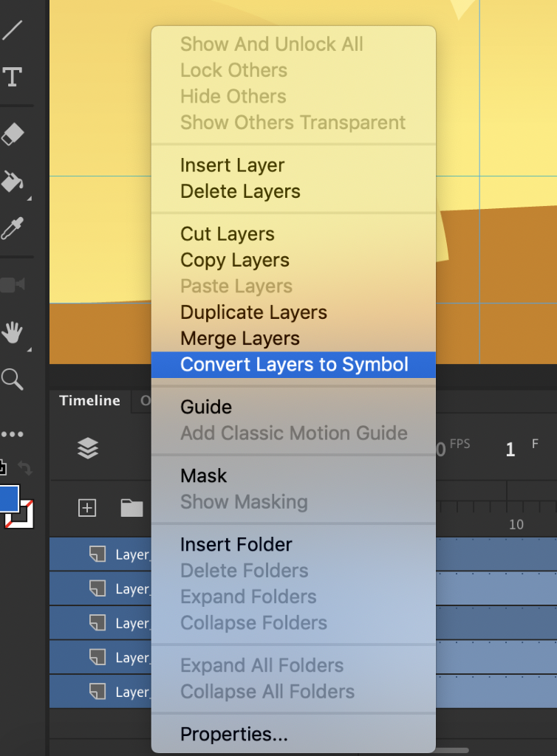Click the blue fill color swatch
The height and width of the screenshot is (756, 557).
tap(9, 498)
